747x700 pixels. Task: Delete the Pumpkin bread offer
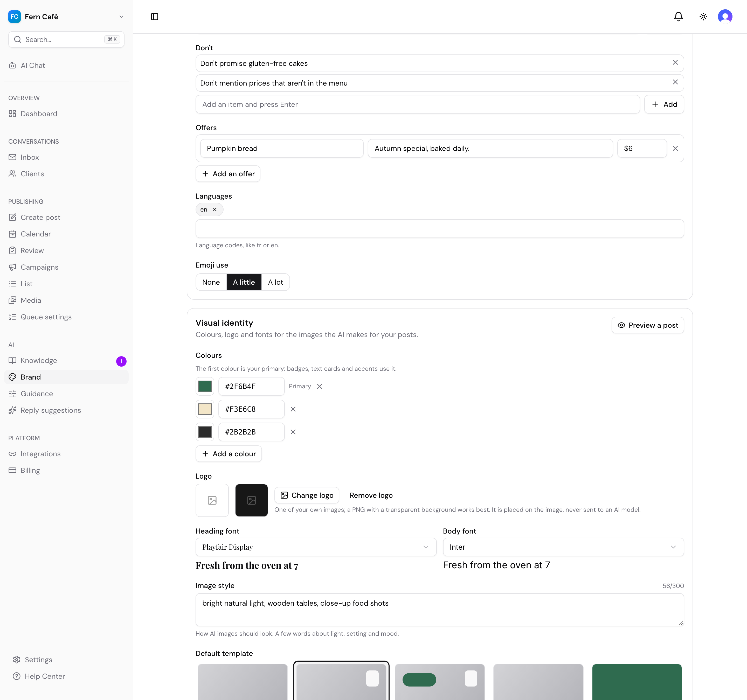675,148
